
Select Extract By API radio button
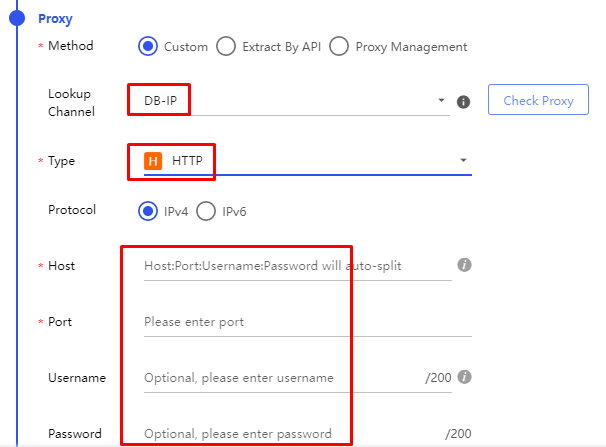226,46
